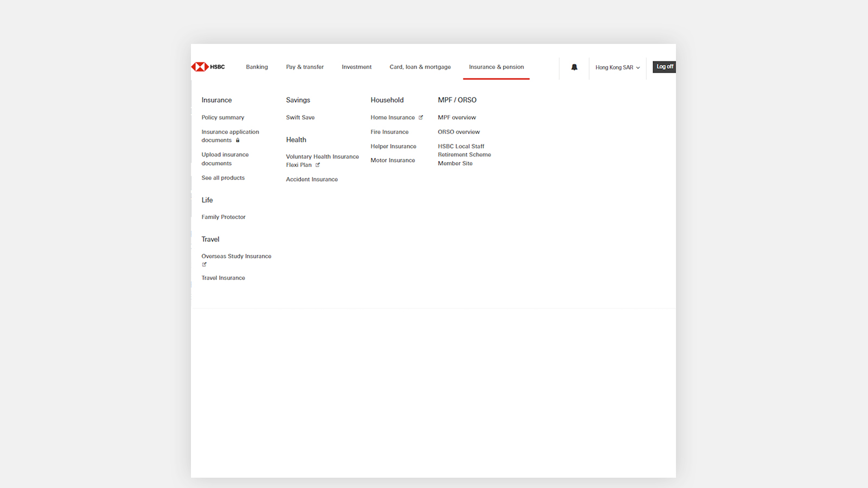The width and height of the screenshot is (868, 488).
Task: Open Overseas Study Insurance link
Action: click(237, 256)
